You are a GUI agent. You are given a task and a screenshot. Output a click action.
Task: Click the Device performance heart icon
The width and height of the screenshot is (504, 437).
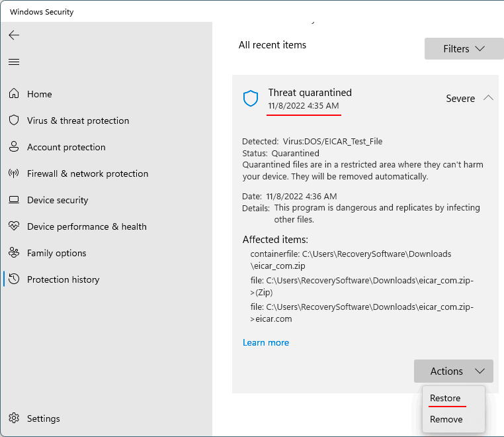click(14, 226)
